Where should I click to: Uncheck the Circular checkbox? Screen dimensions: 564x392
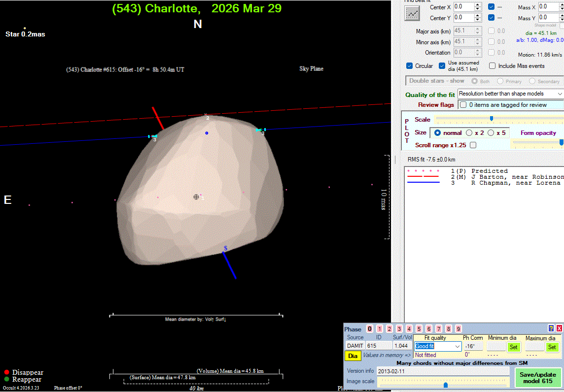click(409, 66)
